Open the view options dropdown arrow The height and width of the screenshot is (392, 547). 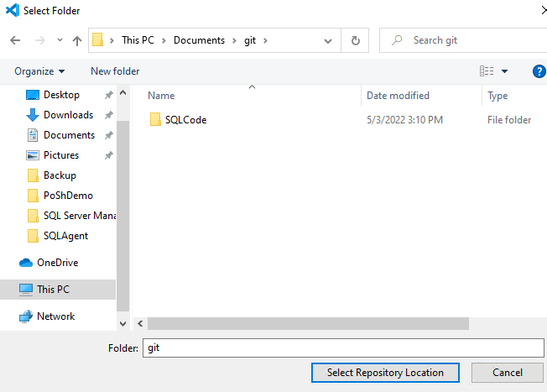click(x=504, y=71)
